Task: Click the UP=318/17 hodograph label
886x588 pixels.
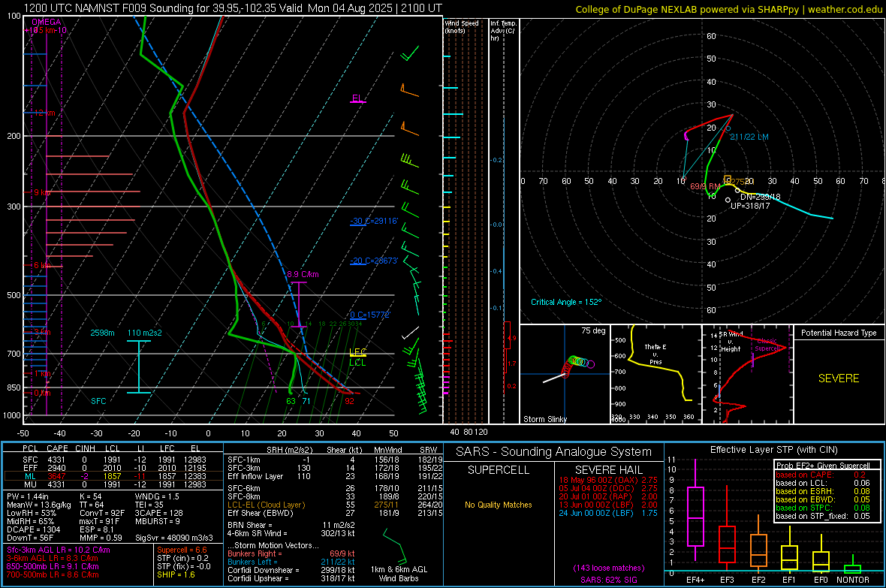Action: click(x=750, y=206)
